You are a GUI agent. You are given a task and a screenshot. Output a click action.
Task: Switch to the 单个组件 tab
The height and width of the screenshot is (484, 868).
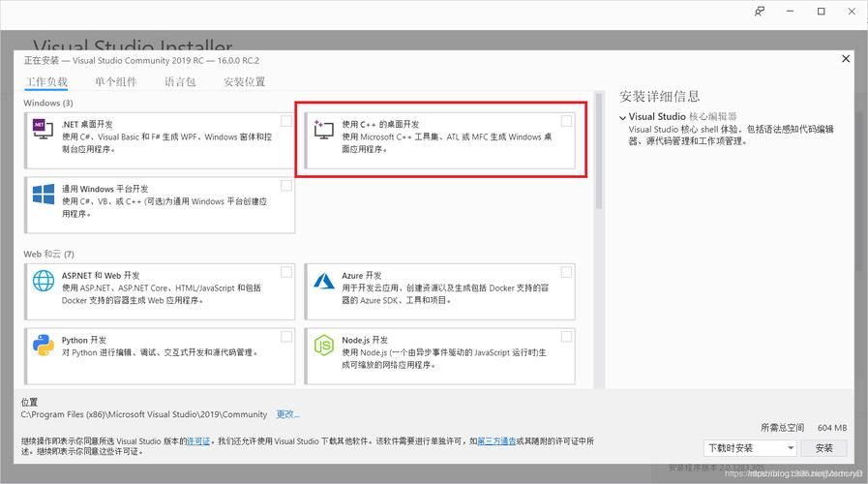[116, 82]
